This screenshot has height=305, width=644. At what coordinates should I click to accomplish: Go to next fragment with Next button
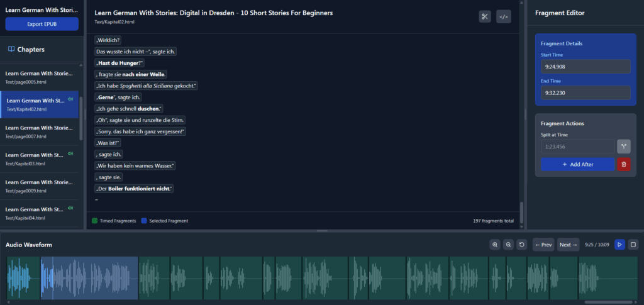(x=569, y=245)
